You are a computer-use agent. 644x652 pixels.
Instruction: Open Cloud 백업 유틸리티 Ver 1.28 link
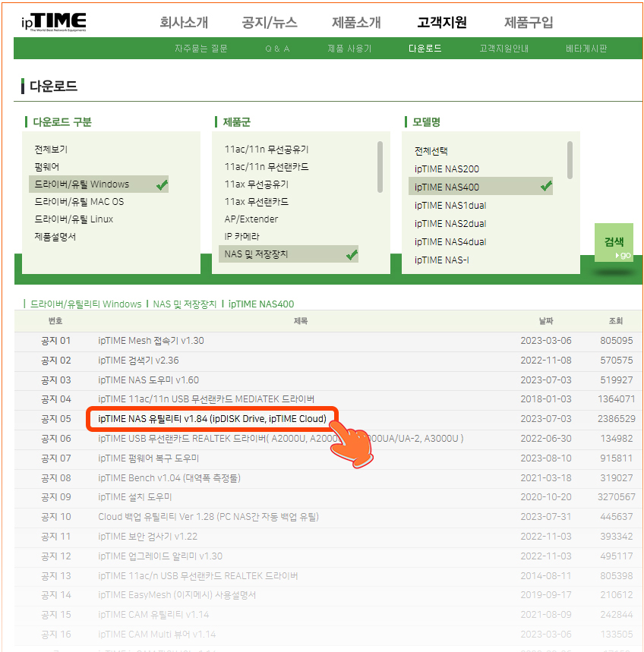(208, 517)
